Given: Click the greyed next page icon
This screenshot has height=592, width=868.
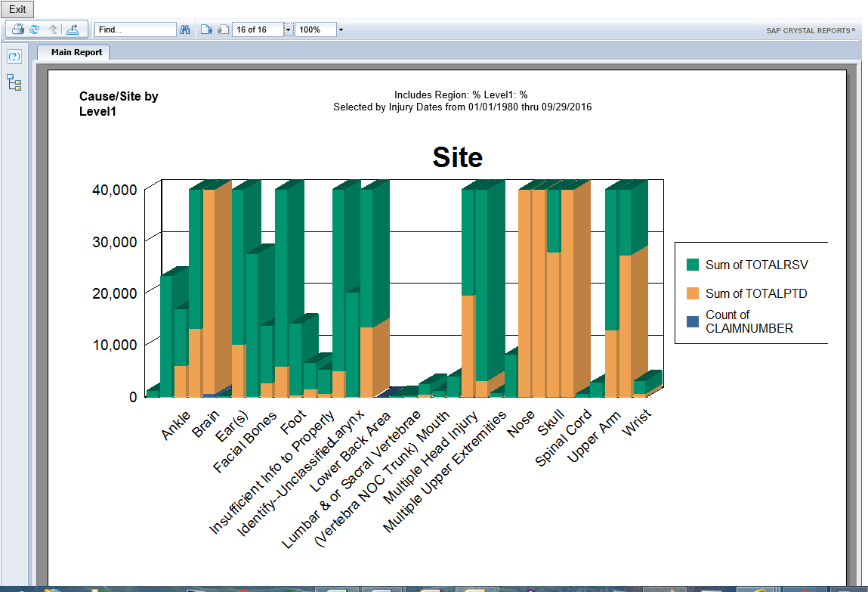Looking at the screenshot, I should 223,29.
